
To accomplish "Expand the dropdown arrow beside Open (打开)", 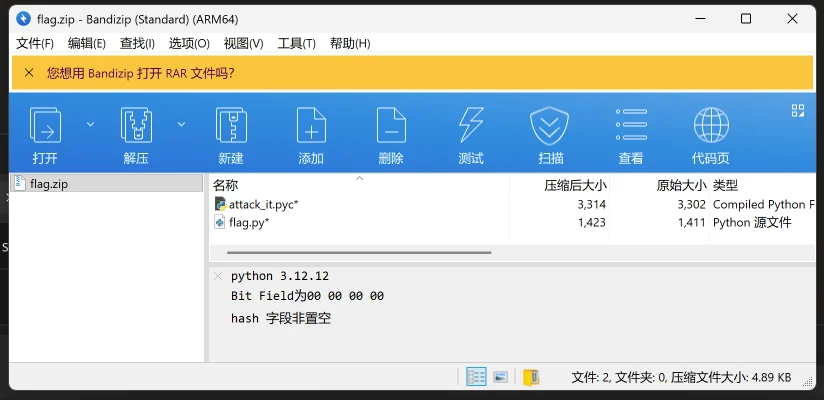I will (90, 124).
